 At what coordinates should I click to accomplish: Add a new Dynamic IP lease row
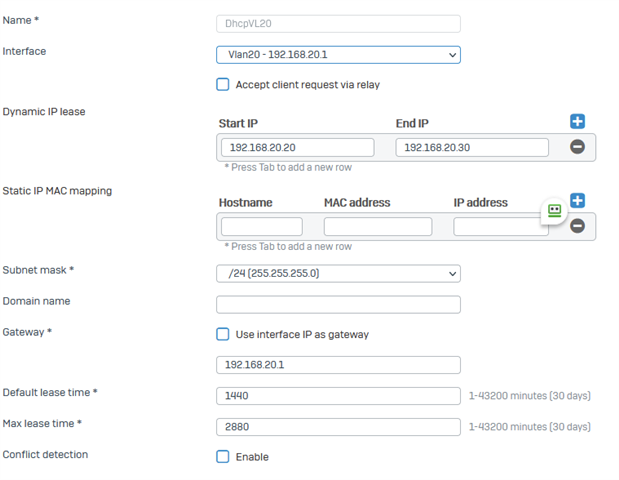(x=577, y=121)
